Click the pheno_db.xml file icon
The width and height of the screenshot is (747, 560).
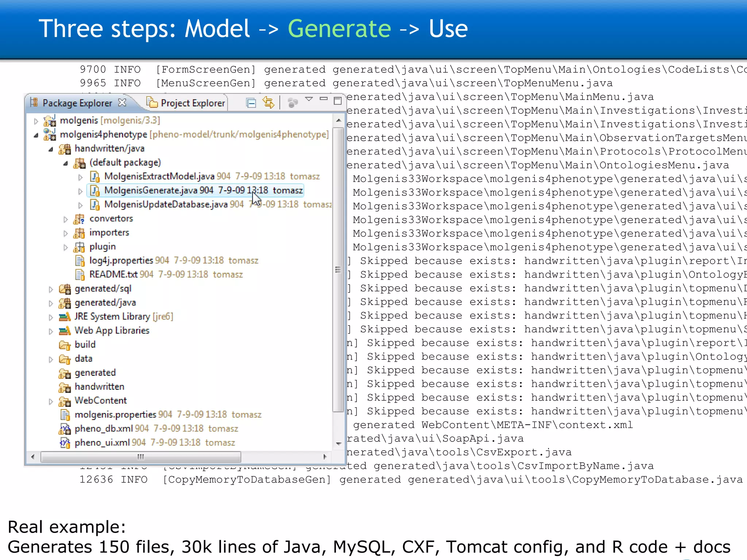[65, 429]
